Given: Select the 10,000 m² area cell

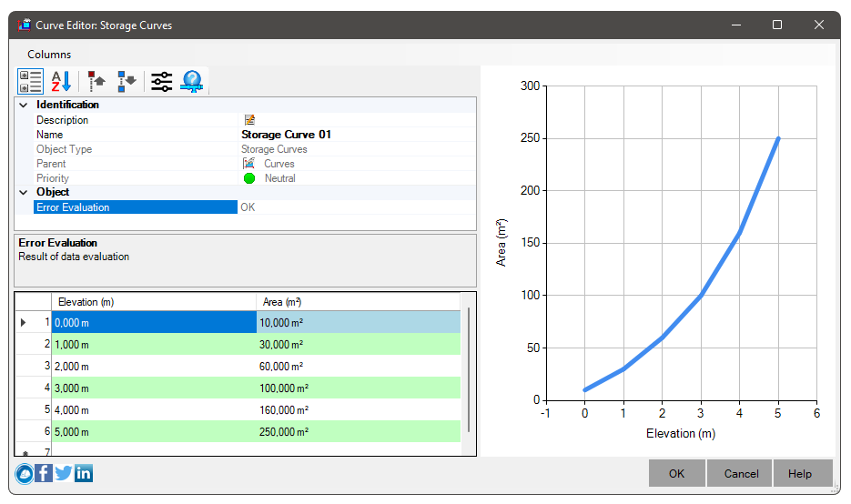Looking at the screenshot, I should pyautogui.click(x=359, y=322).
